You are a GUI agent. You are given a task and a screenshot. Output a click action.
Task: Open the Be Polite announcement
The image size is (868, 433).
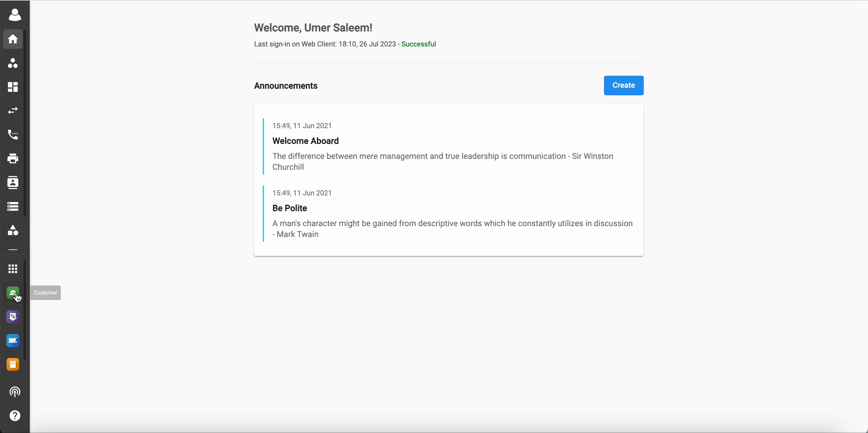coord(289,208)
